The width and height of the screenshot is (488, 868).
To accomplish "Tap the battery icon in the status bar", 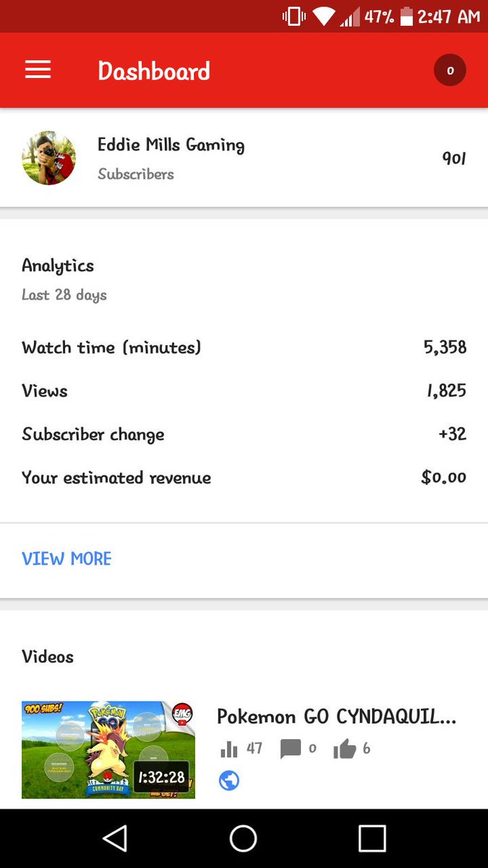I will tap(406, 16).
